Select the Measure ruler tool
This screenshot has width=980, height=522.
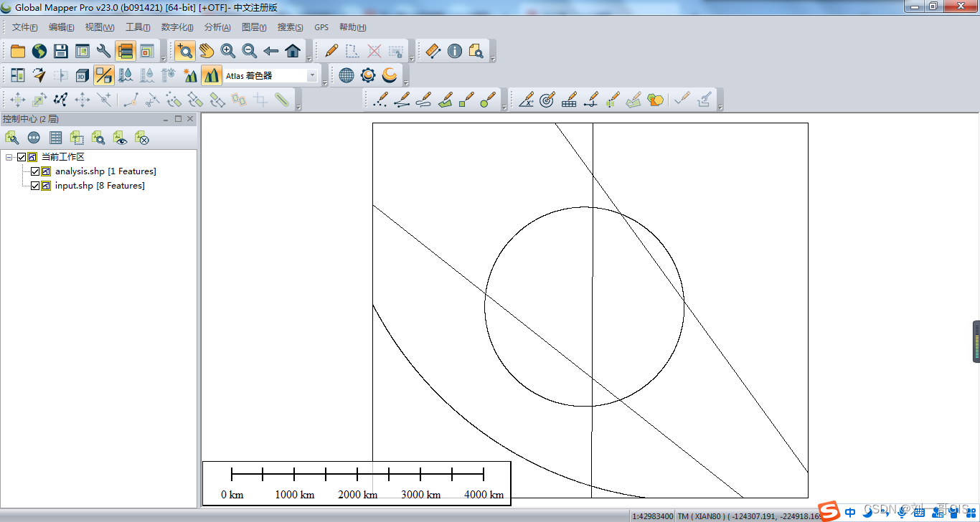point(433,51)
